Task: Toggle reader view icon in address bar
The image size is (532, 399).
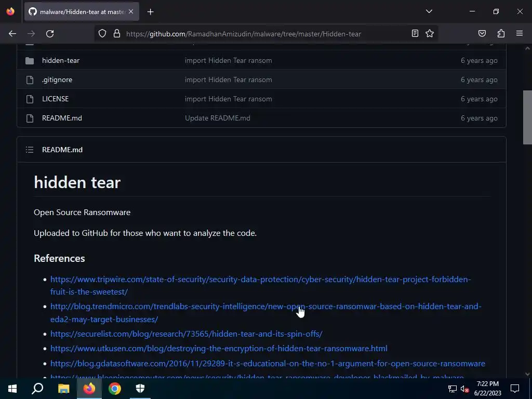Action: tap(415, 33)
